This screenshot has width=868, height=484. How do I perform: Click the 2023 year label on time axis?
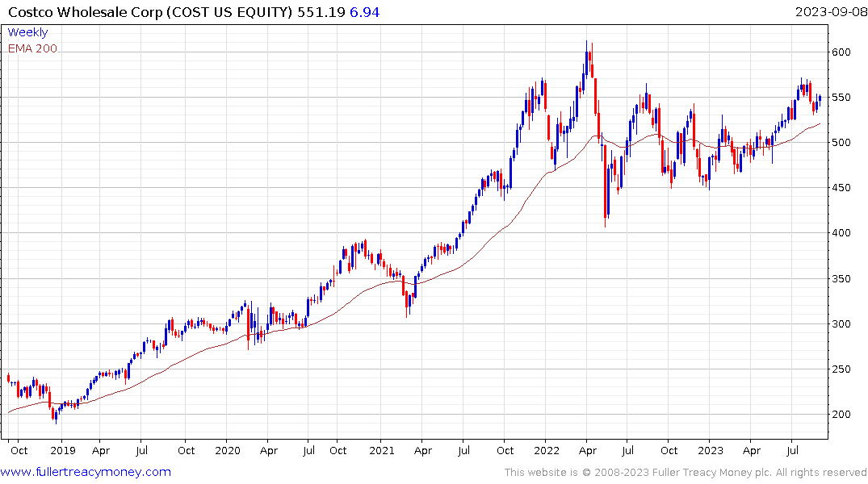(x=711, y=451)
